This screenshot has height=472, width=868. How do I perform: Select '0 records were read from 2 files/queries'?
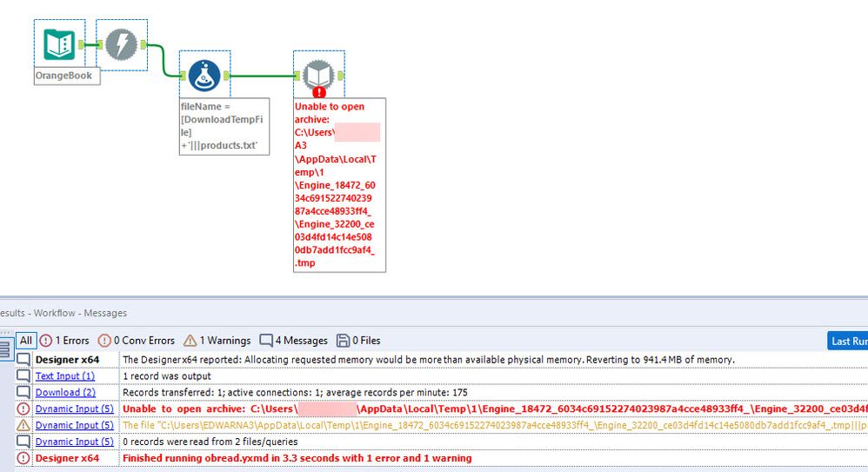(x=210, y=442)
